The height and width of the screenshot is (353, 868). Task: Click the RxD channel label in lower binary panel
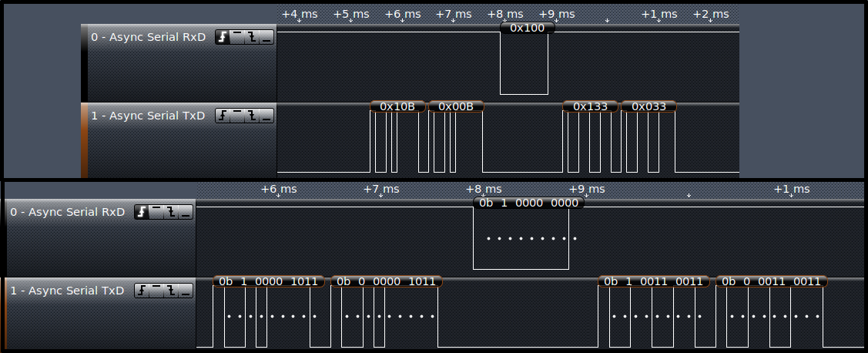click(x=68, y=212)
